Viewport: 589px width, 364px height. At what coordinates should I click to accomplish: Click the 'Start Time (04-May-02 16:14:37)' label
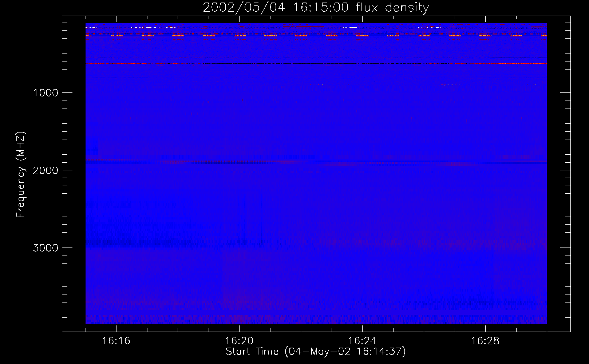point(316,352)
